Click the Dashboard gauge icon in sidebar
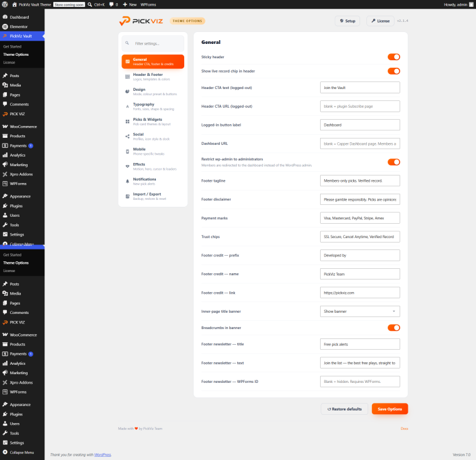The height and width of the screenshot is (460, 476). tap(5, 17)
